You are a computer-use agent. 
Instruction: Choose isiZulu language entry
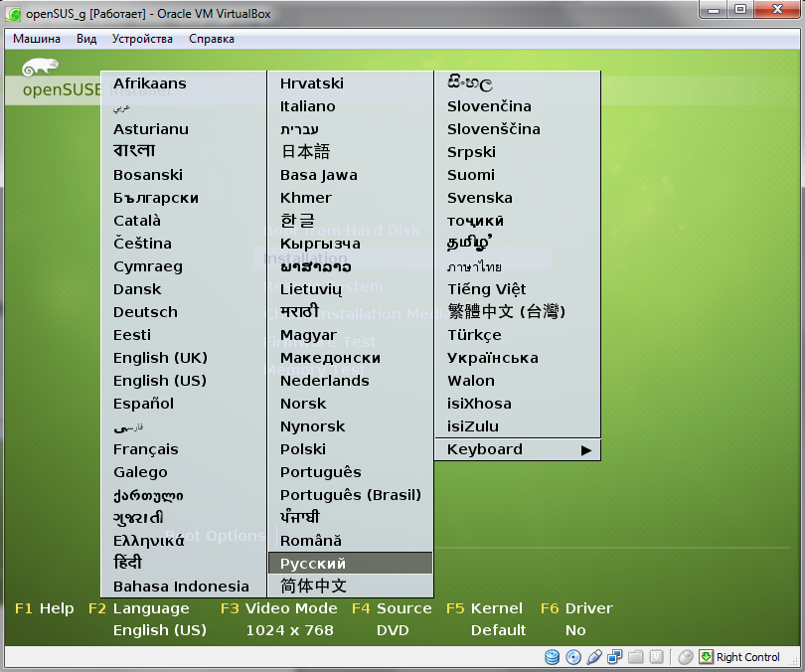[518, 426]
